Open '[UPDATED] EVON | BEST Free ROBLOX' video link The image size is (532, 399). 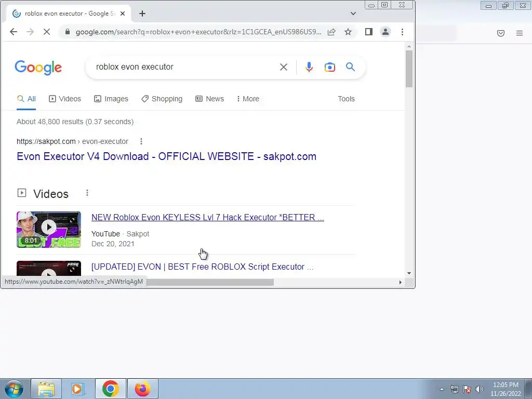pos(202,267)
